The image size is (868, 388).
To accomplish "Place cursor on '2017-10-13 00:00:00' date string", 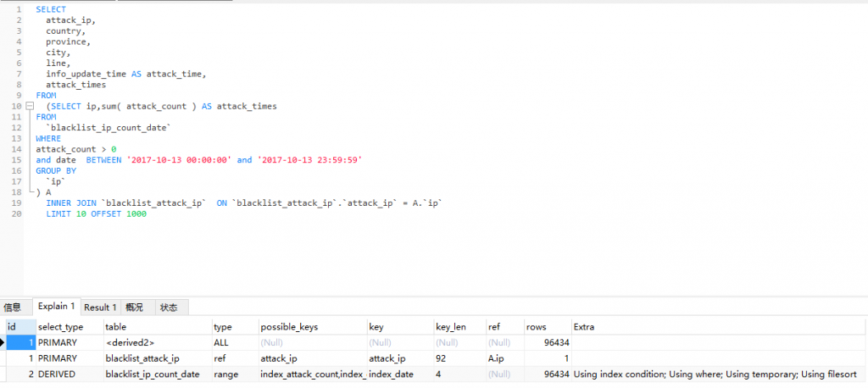I will 179,160.
